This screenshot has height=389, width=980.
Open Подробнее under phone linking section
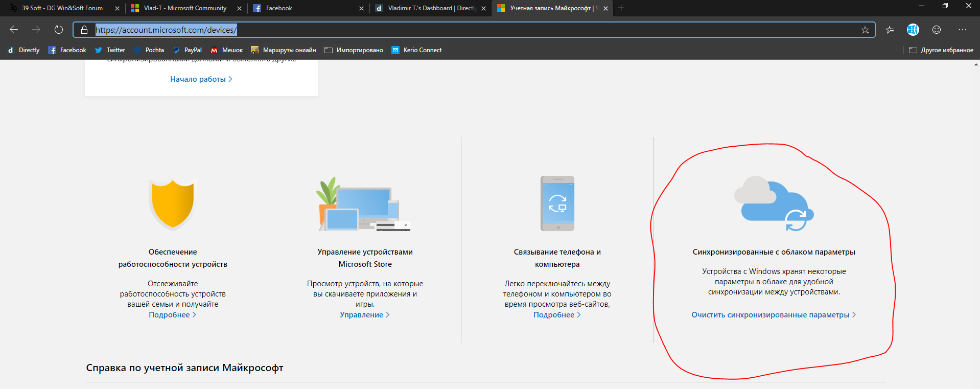[x=557, y=315]
